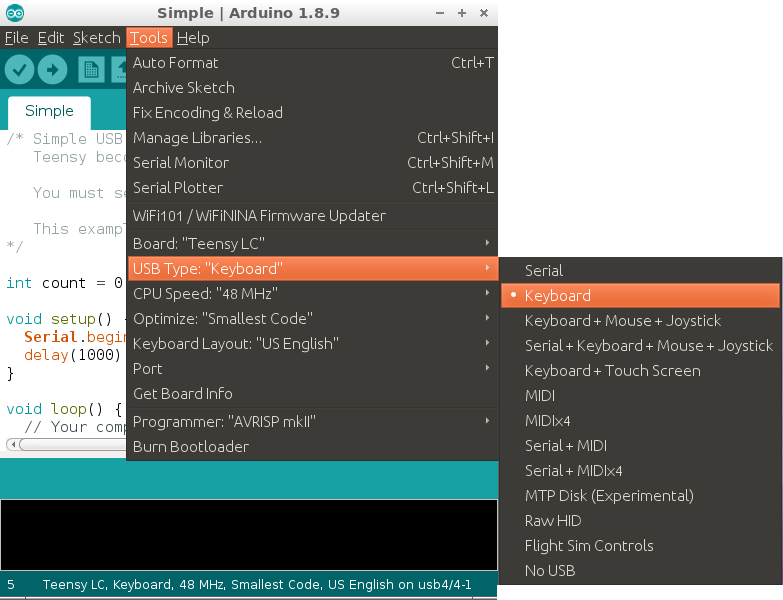Click the line number 5 in status bar

point(10,585)
